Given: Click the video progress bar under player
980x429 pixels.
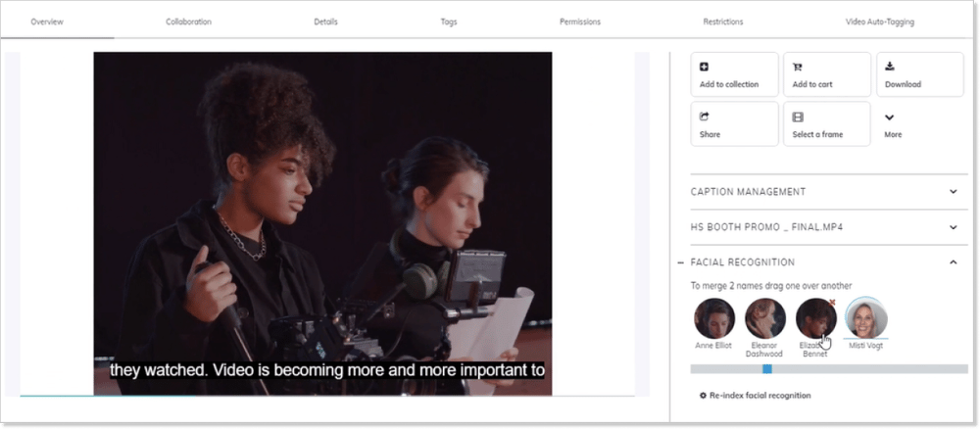Looking at the screenshot, I should (327, 396).
